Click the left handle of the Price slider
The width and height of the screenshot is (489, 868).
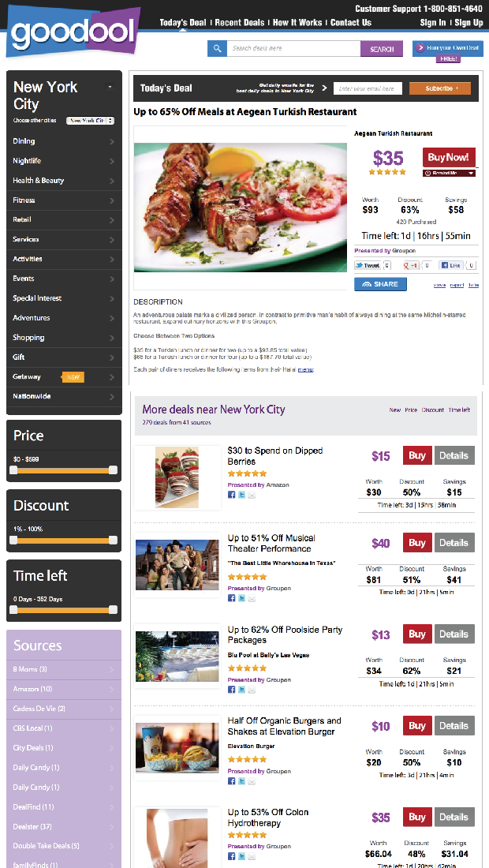point(13,470)
